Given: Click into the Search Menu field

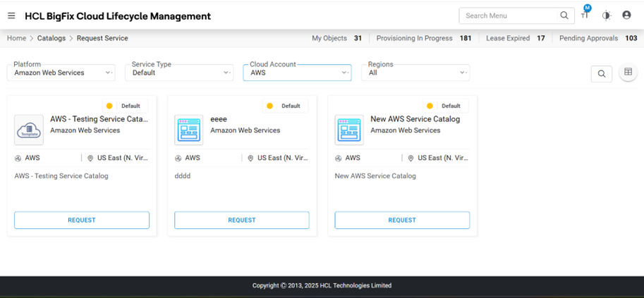Looking at the screenshot, I should coord(509,15).
